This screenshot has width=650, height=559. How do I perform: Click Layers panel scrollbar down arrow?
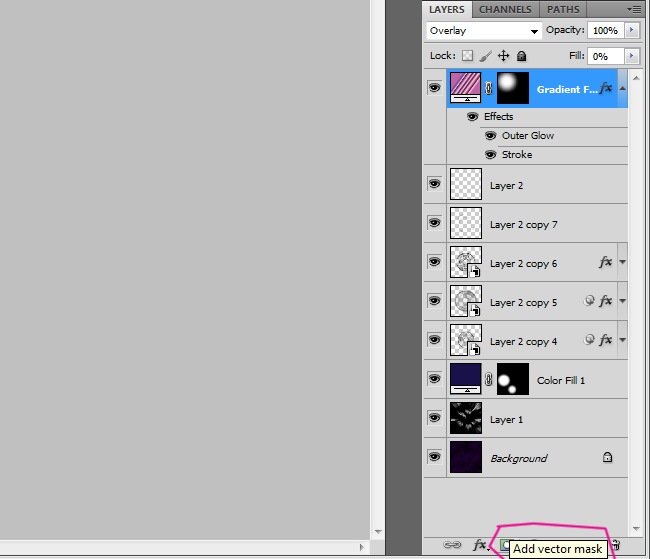tap(636, 529)
